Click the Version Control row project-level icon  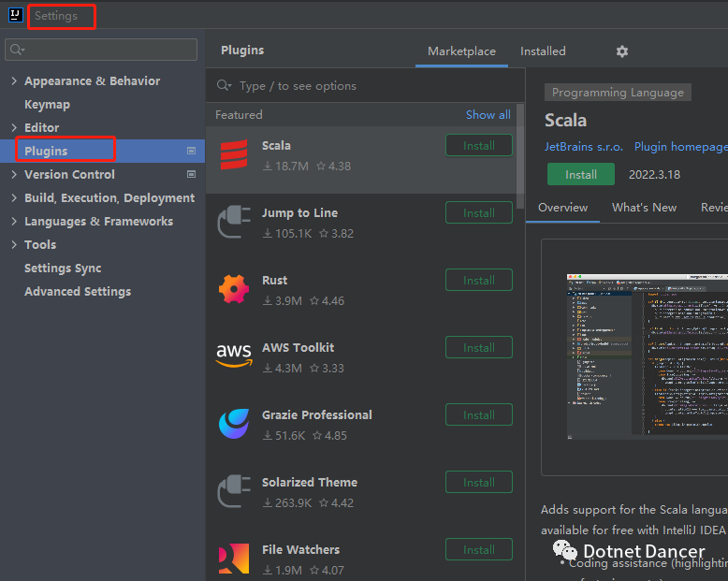pos(191,174)
